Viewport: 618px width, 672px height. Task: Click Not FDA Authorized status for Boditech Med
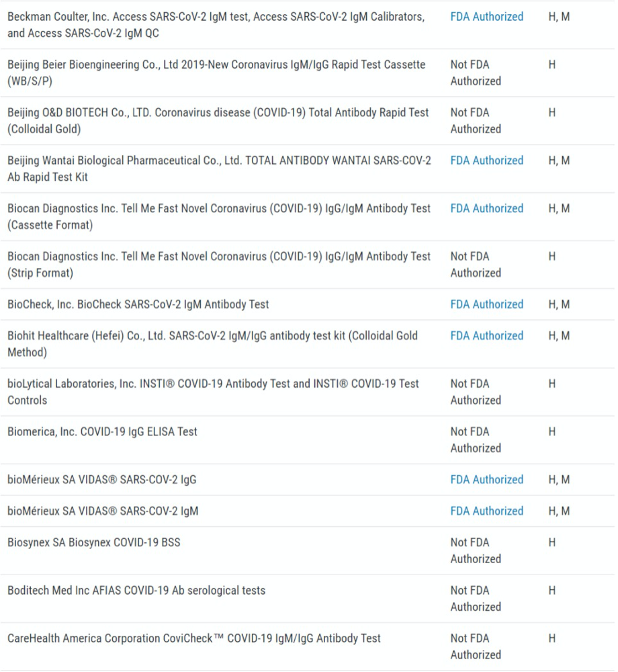476,599
